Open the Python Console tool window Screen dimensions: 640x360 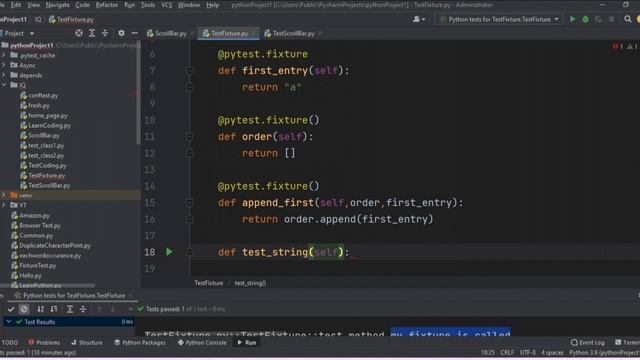pos(202,342)
